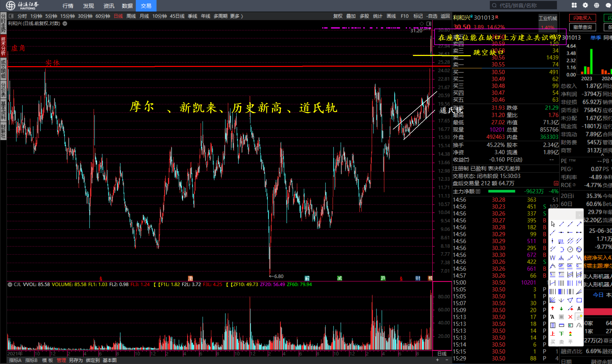This screenshot has height=364, width=612.
Task: Switch to the 交易 tab
Action: click(146, 6)
